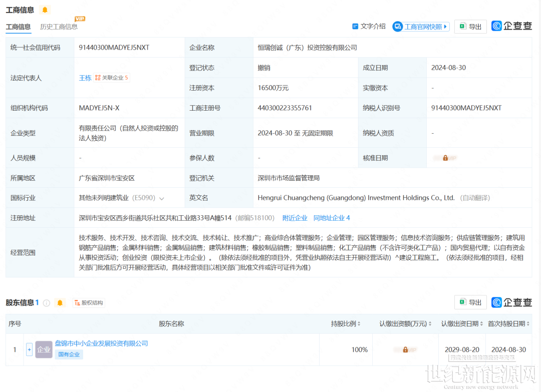Select the 组织机构代码 value MADYEJ5N-X
541x392 pixels.
(99, 108)
